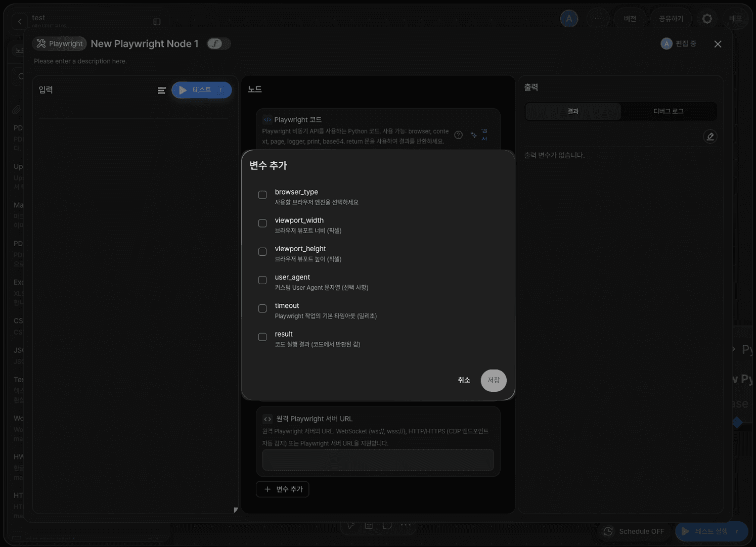Click the 배포 deploy button
This screenshot has width=756, height=547.
(x=735, y=19)
